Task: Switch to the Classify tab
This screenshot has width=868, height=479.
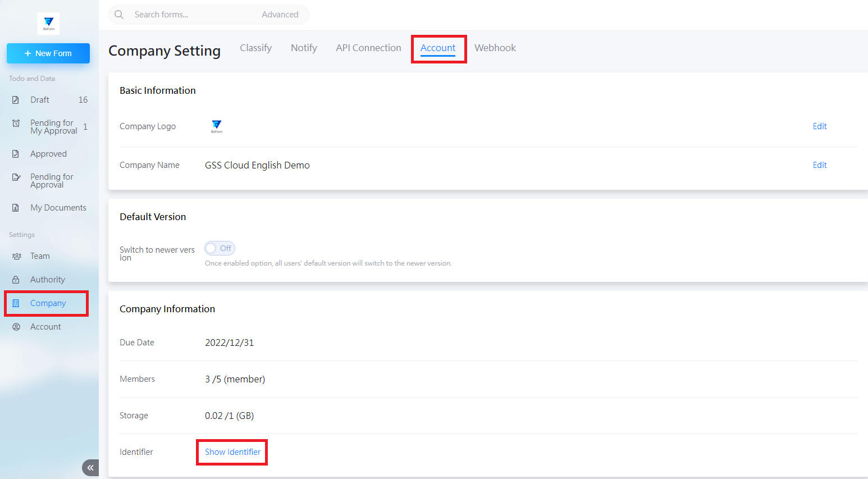Action: 255,48
